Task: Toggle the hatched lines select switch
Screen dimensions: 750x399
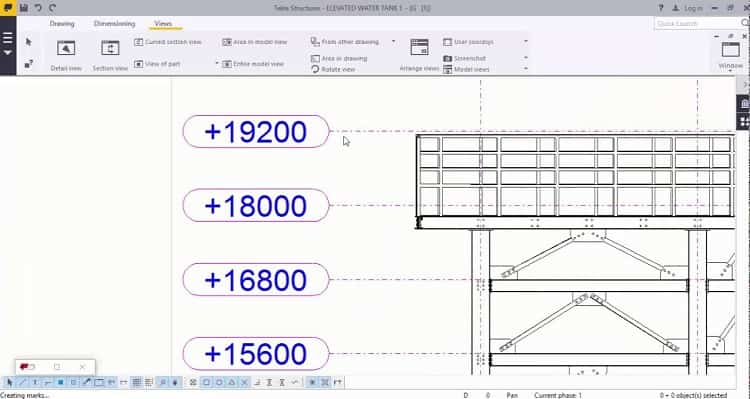Action: (x=136, y=382)
